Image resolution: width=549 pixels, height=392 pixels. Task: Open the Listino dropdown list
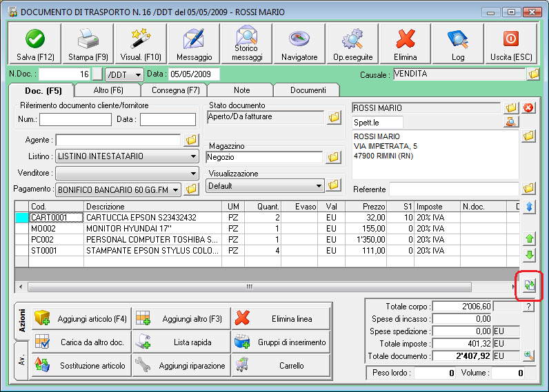coord(193,156)
